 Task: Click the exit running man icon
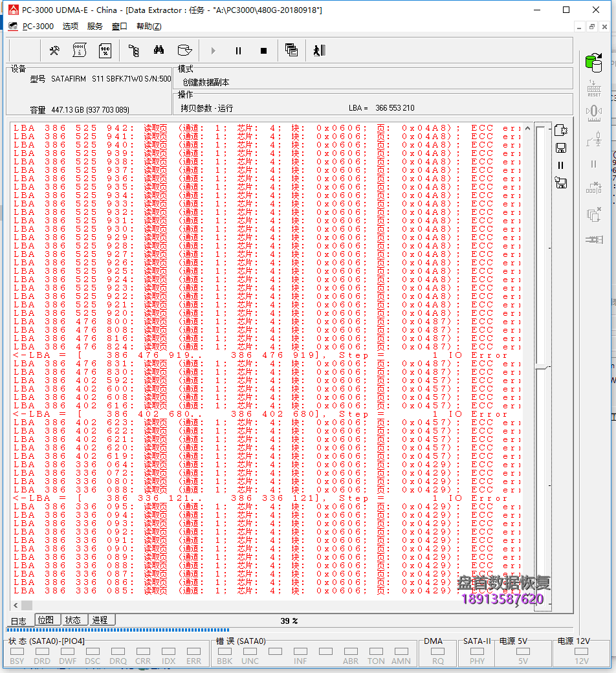(318, 50)
